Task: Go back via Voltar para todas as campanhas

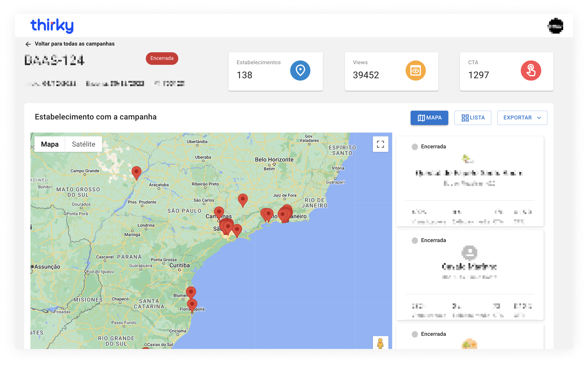Action: [75, 44]
